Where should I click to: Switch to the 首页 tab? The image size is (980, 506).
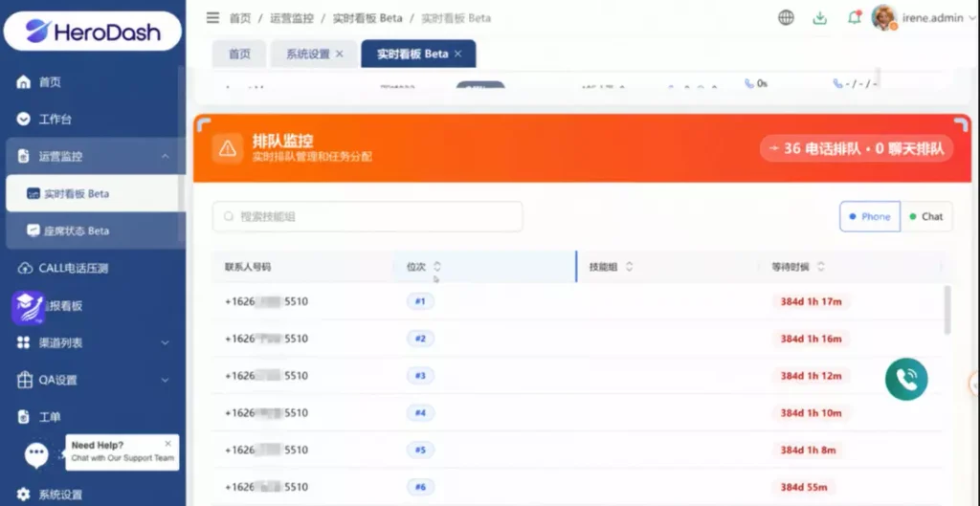click(x=239, y=54)
